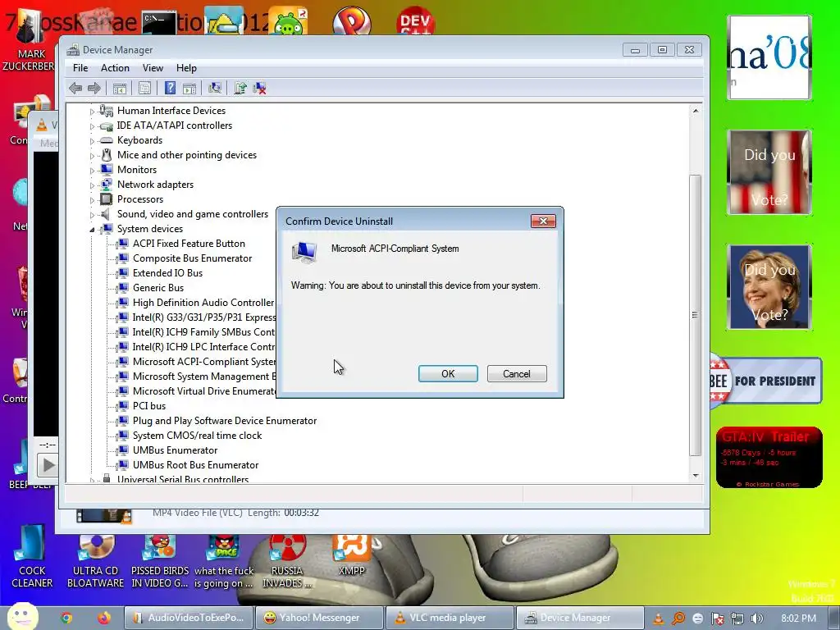
Task: Click OK to confirm device uninstall
Action: pyautogui.click(x=448, y=374)
